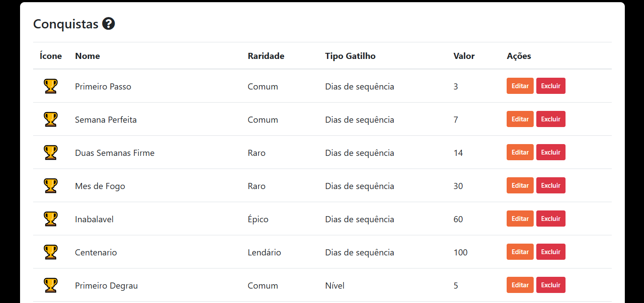Delete the Primeiro Passo achievement
Image resolution: width=644 pixels, height=303 pixels.
click(x=551, y=86)
